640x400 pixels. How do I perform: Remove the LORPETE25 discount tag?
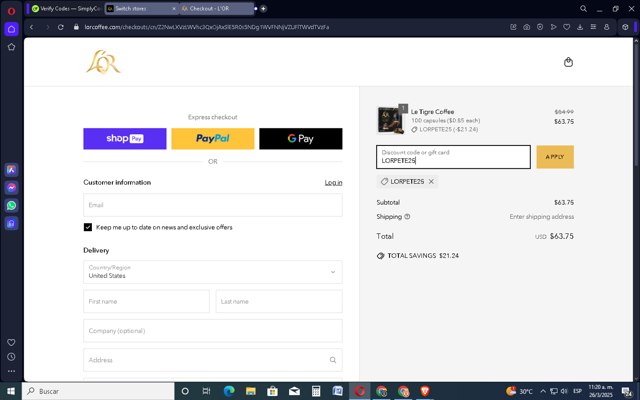(431, 182)
